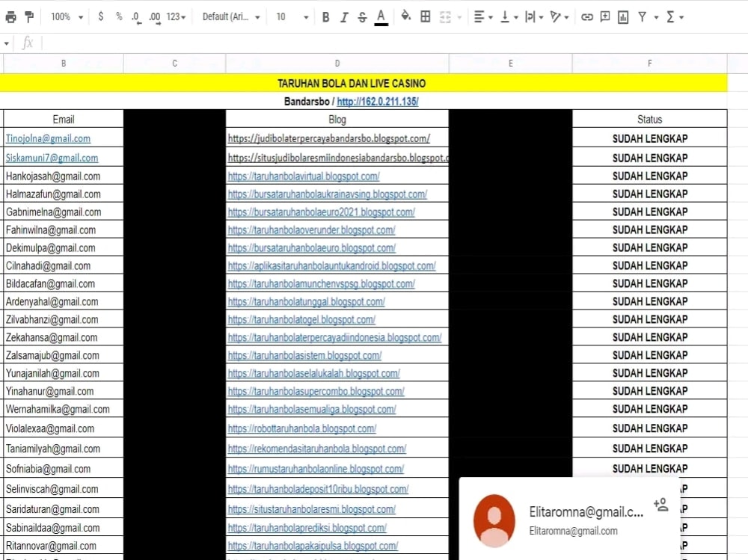Toggle Bold formatting
Viewport: 748px width, 560px height.
[x=326, y=17]
